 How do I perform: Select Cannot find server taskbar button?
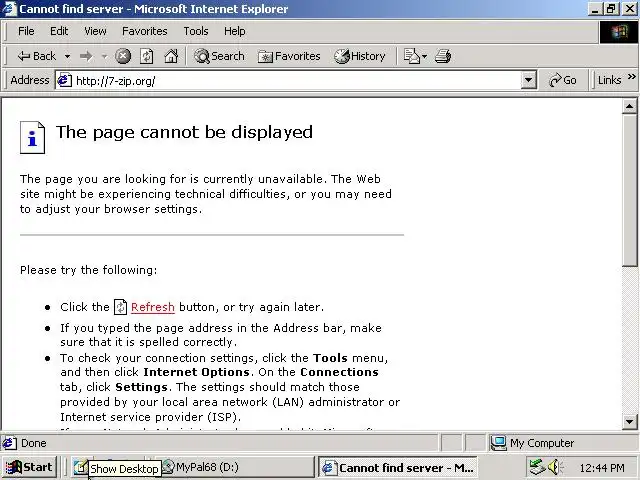click(x=398, y=467)
